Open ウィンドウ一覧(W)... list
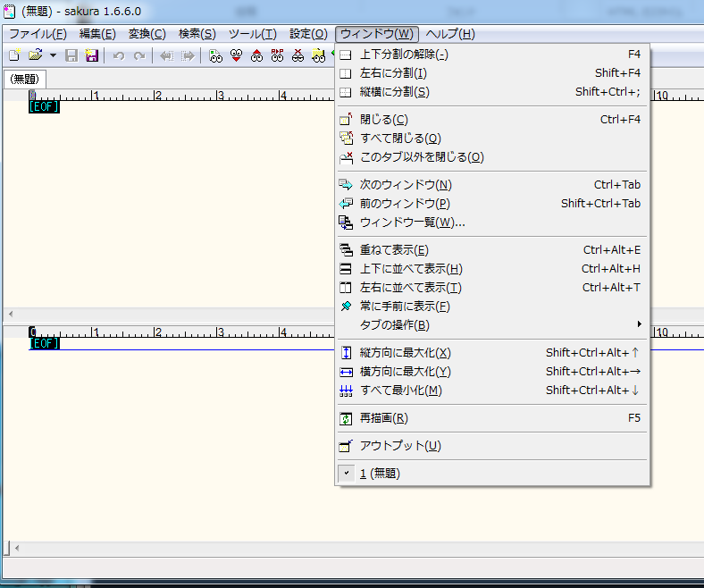Image resolution: width=704 pixels, height=588 pixels. tap(491, 223)
